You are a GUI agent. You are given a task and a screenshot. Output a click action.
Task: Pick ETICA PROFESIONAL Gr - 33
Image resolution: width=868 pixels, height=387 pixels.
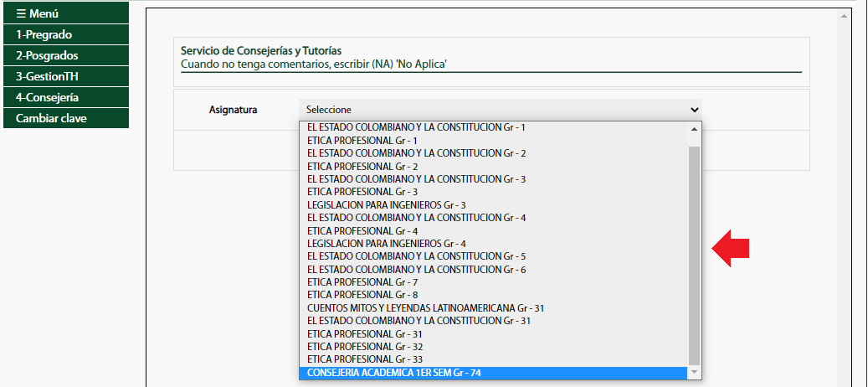tap(493, 360)
